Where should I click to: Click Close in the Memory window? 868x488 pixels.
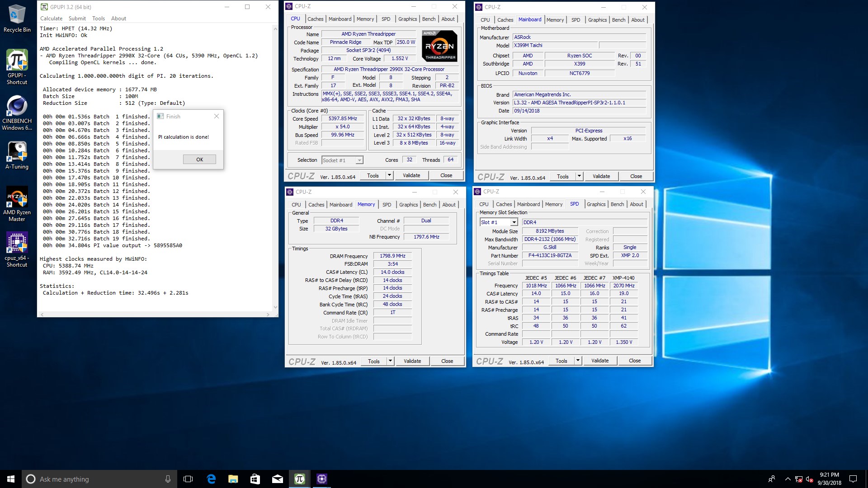click(447, 361)
